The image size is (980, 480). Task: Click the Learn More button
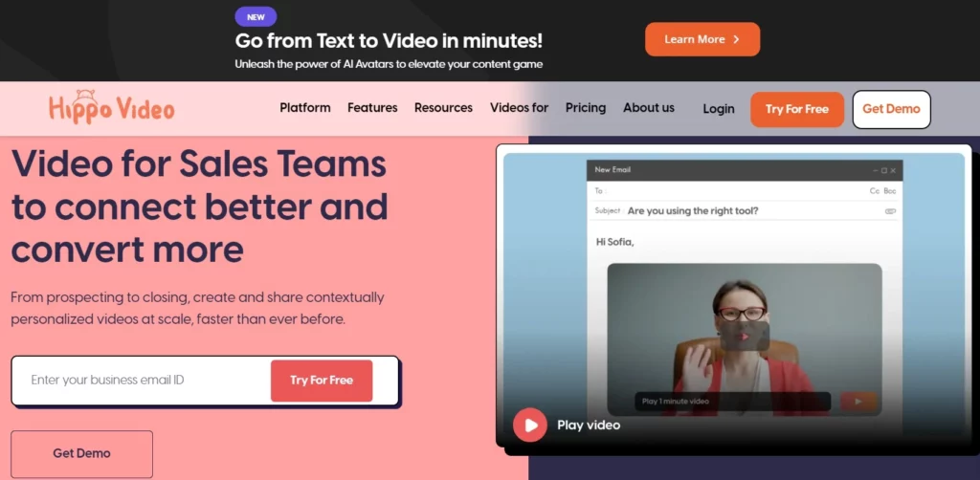702,39
